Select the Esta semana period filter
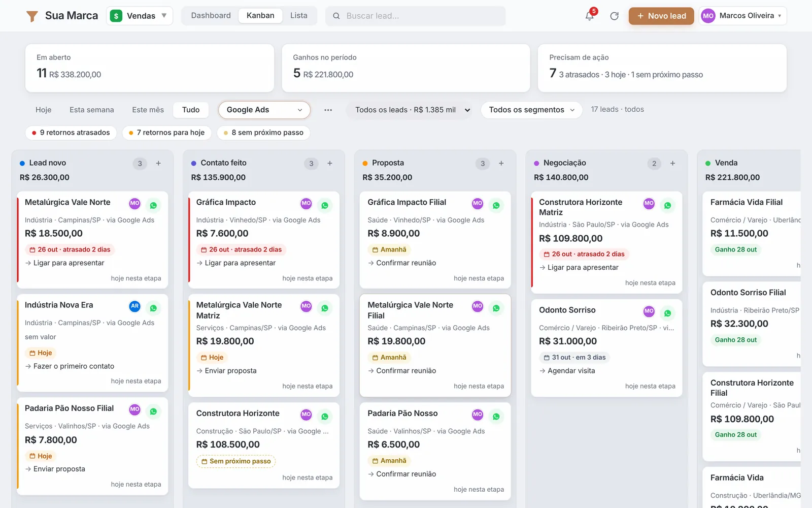 pos(92,110)
